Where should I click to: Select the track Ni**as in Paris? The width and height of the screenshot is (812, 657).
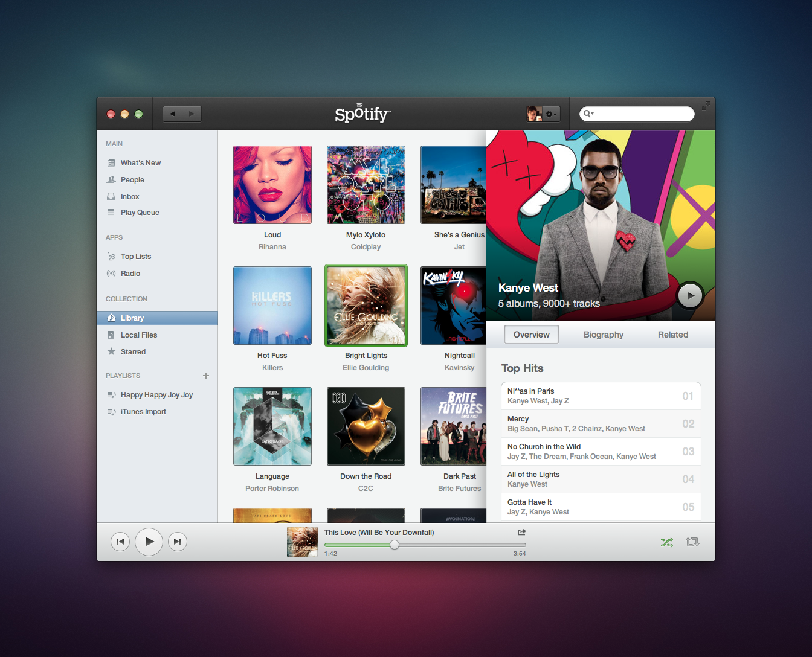click(x=601, y=396)
